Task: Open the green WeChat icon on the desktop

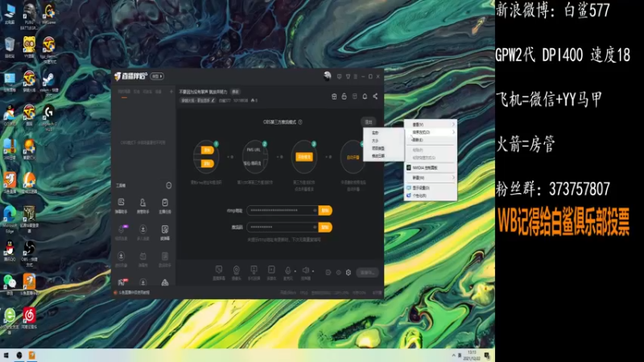Action: coord(10,284)
